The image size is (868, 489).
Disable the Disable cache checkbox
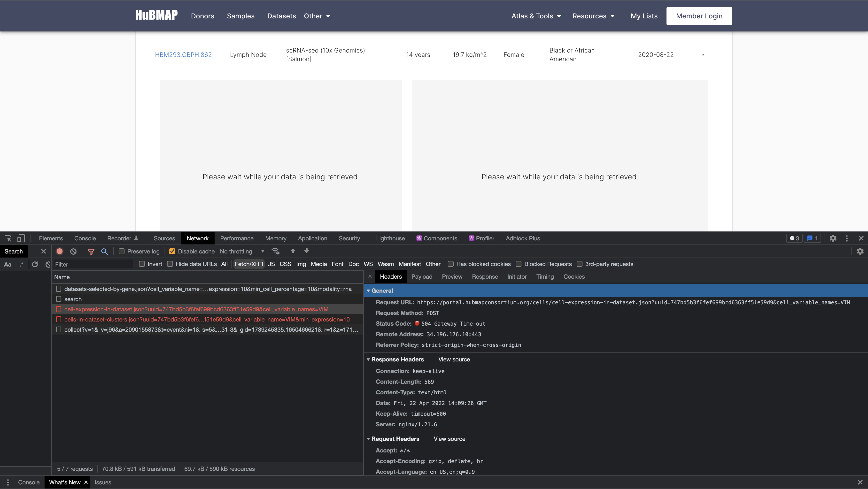click(172, 251)
